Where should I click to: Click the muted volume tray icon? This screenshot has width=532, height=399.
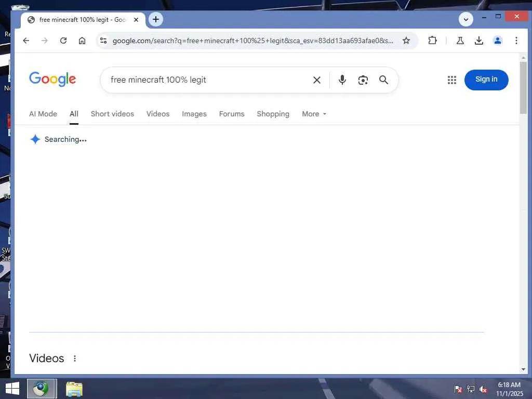pyautogui.click(x=484, y=389)
